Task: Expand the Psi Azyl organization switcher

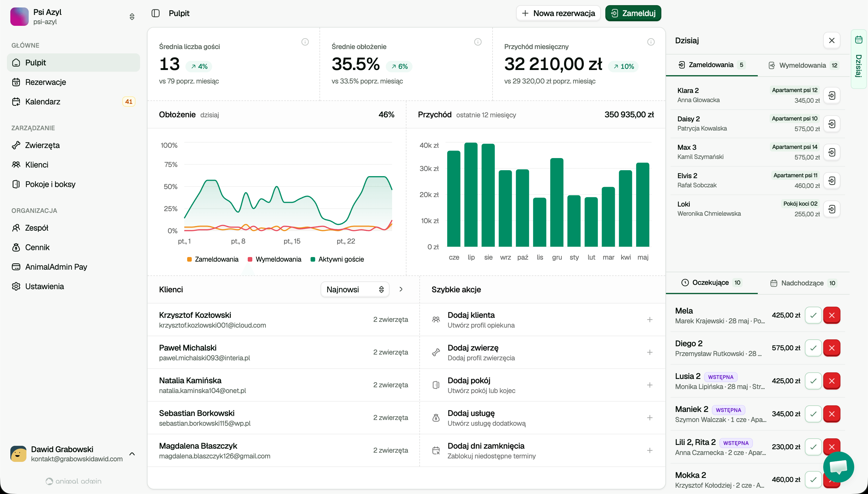Action: pos(132,17)
